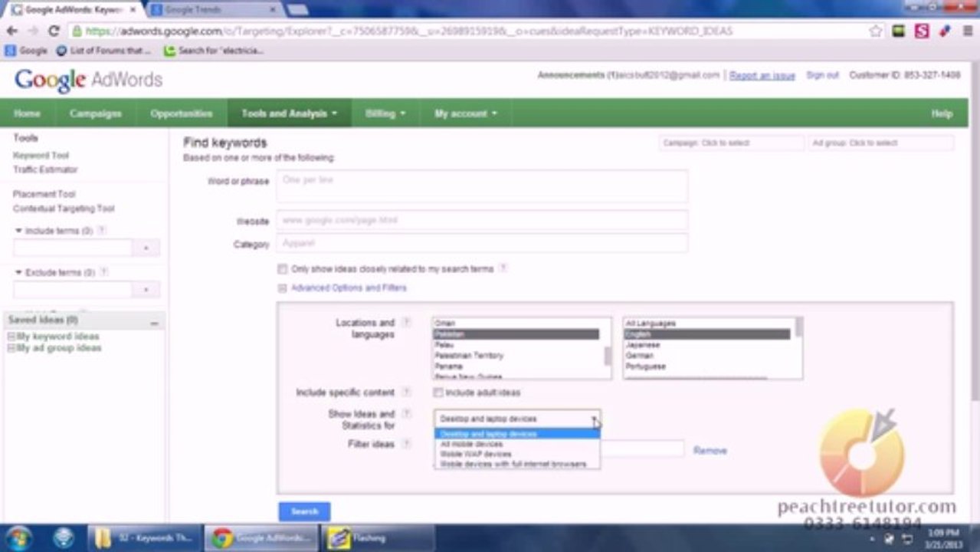Viewport: 980px width, 552px height.
Task: Reload the AdWords page
Action: coord(54,31)
